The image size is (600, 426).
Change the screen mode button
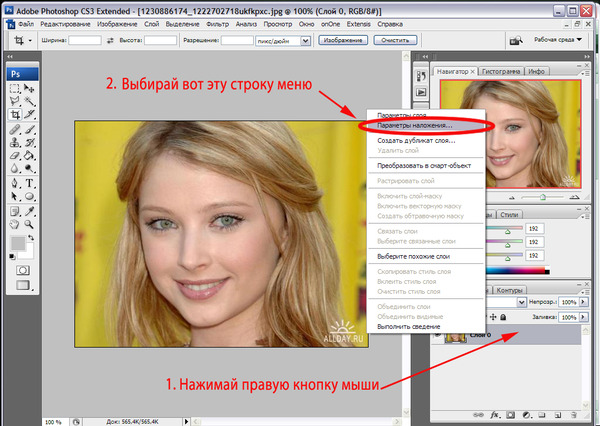pyautogui.click(x=23, y=285)
